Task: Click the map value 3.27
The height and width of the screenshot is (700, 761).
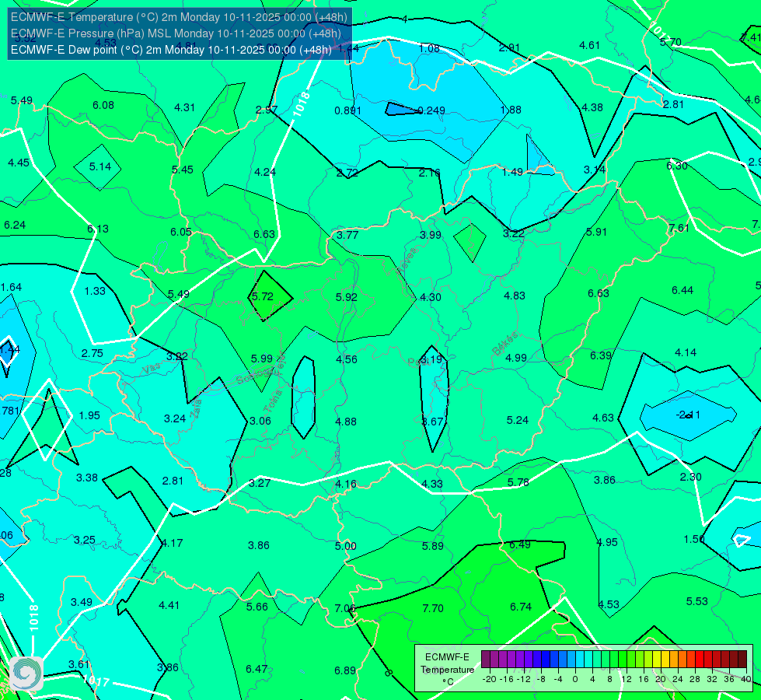Action: pyautogui.click(x=260, y=483)
